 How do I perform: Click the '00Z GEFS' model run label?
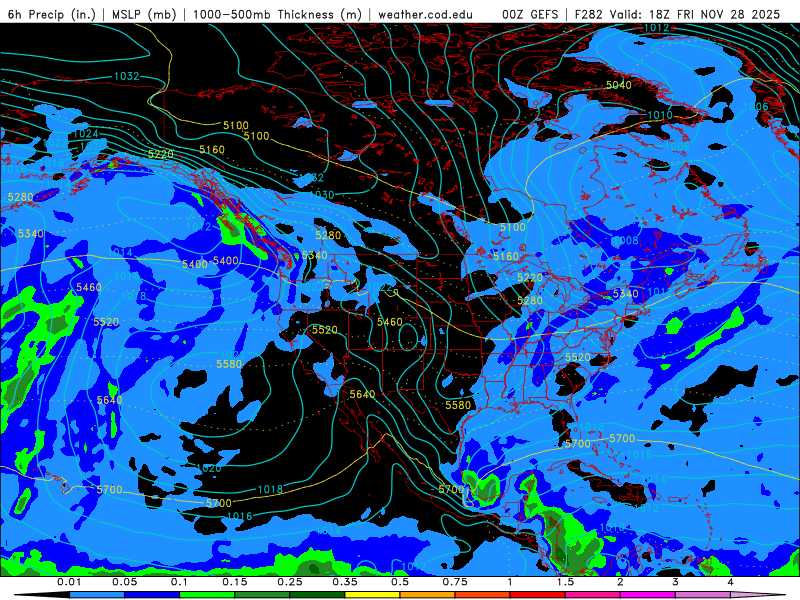tap(530, 14)
